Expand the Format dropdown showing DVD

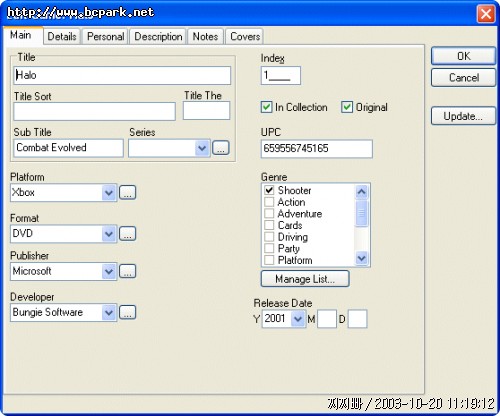[109, 234]
